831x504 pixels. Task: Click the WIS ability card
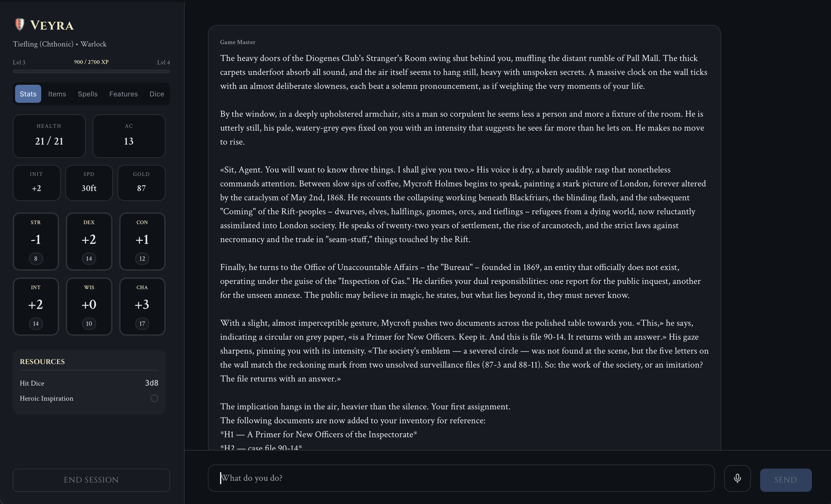pyautogui.click(x=89, y=306)
